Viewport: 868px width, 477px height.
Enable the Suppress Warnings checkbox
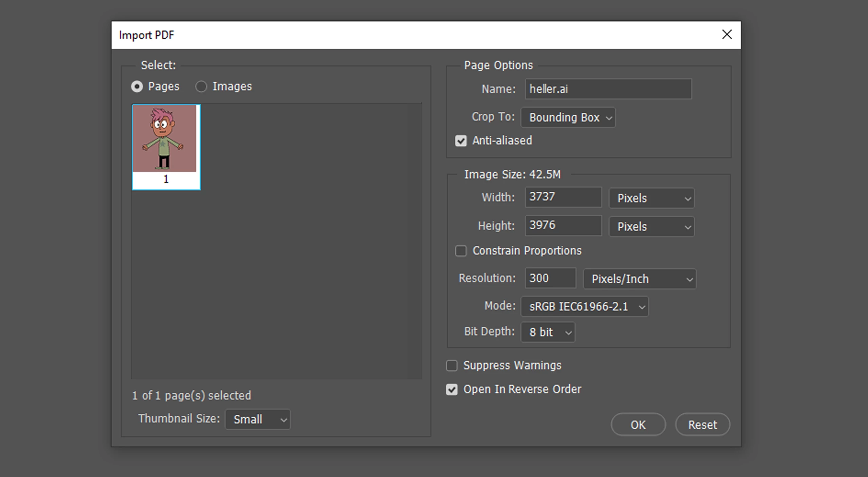(452, 366)
